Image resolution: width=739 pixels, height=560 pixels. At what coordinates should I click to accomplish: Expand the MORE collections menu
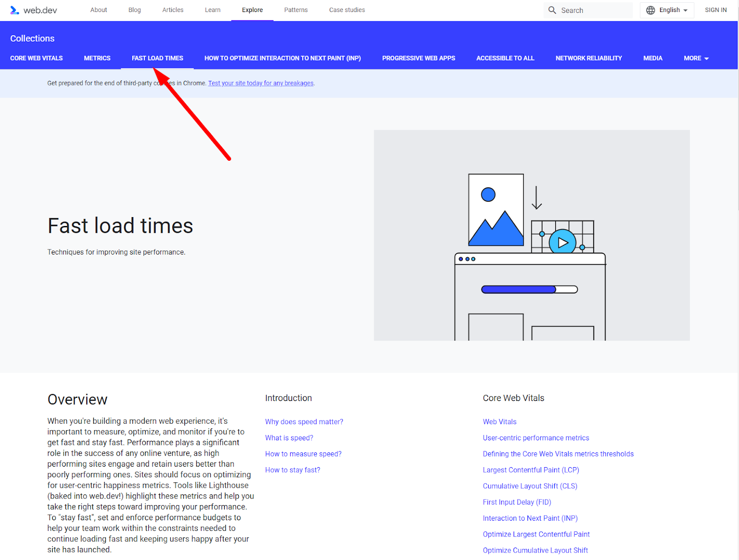pos(696,58)
